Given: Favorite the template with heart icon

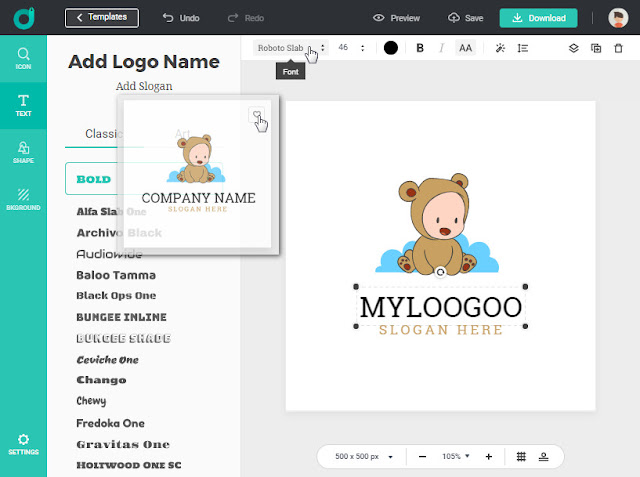Looking at the screenshot, I should point(256,115).
